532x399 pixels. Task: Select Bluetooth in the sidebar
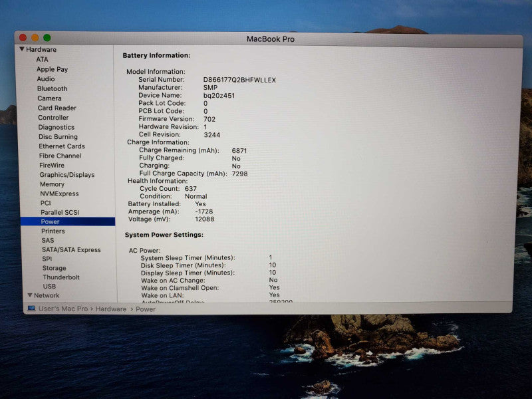(x=53, y=88)
